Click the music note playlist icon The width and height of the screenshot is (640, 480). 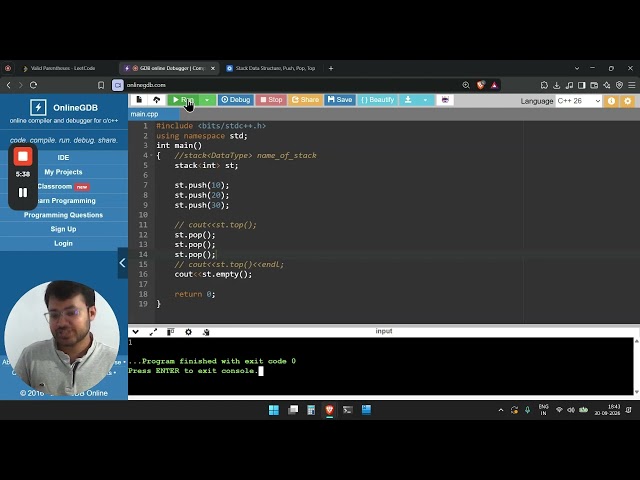click(x=569, y=85)
